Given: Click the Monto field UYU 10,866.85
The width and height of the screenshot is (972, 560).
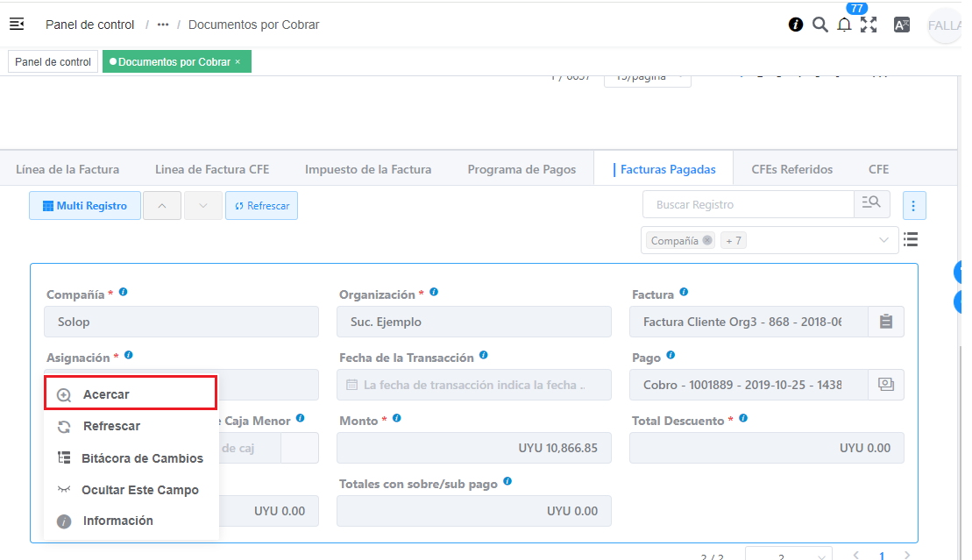Looking at the screenshot, I should click(474, 449).
